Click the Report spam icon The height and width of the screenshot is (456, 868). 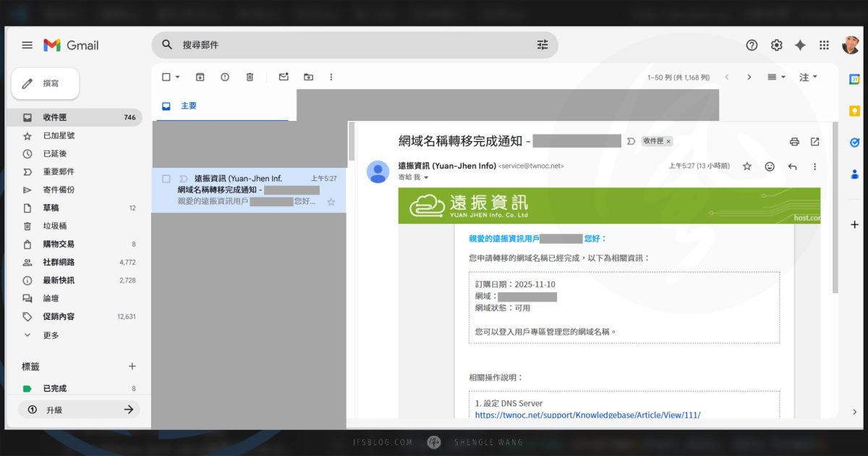(225, 77)
